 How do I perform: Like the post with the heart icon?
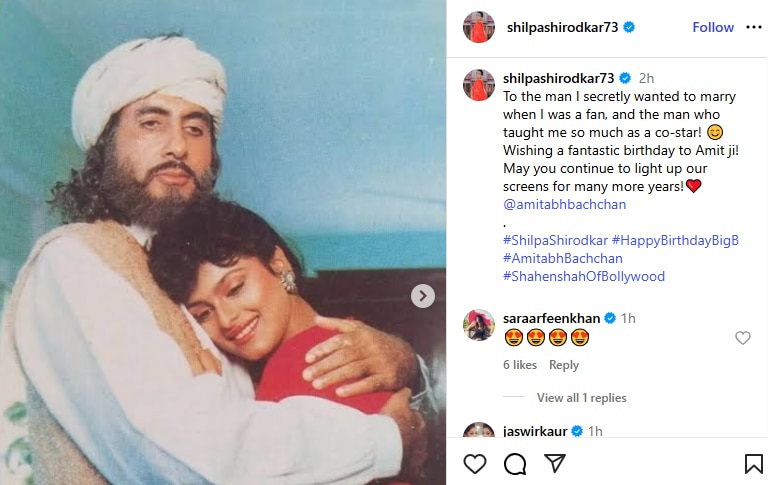tap(476, 463)
